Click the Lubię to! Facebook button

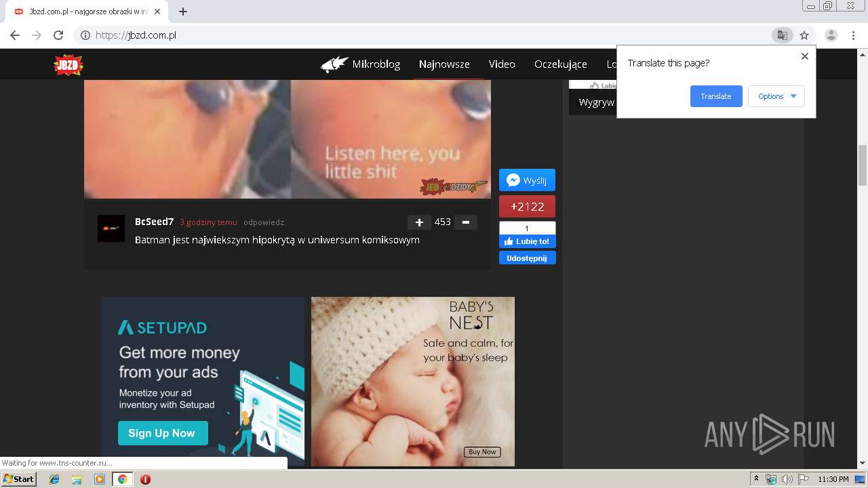tap(527, 241)
